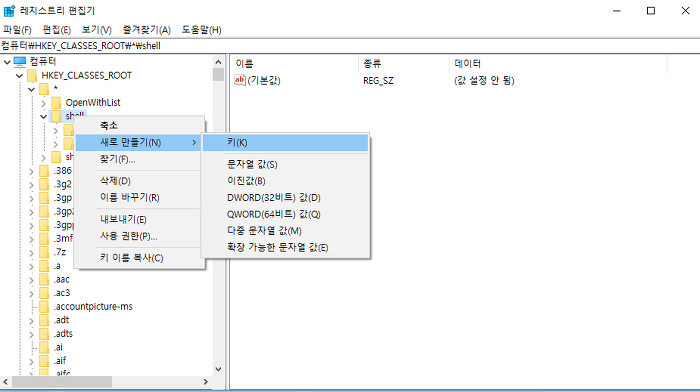
Task: Click the REG_SZ type cell
Action: 378,81
